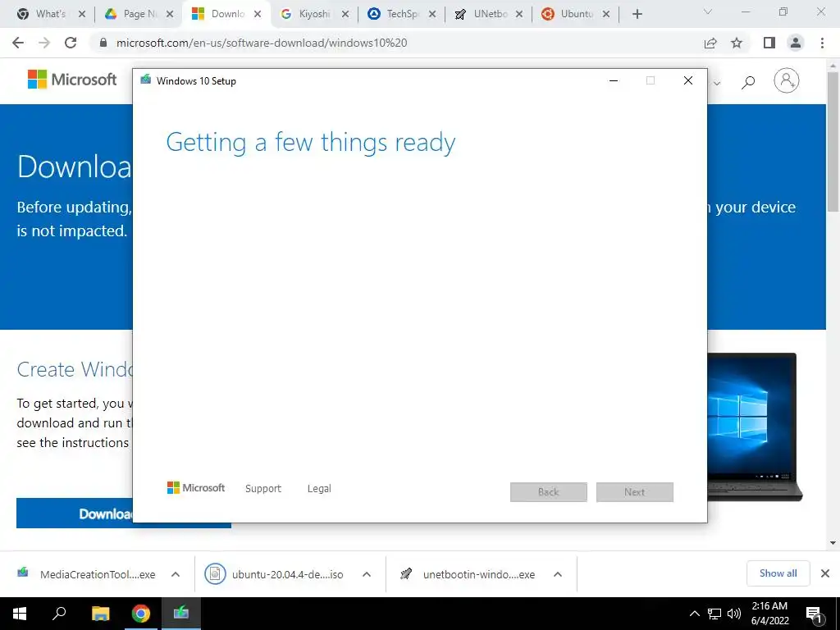Image resolution: width=840 pixels, height=630 pixels.
Task: Open File Explorer from the taskbar
Action: [100, 614]
